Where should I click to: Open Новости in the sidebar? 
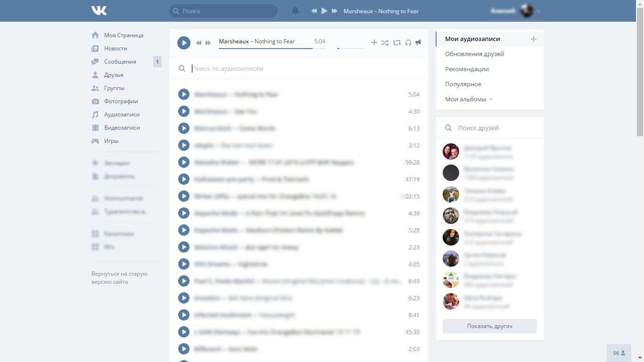(116, 49)
